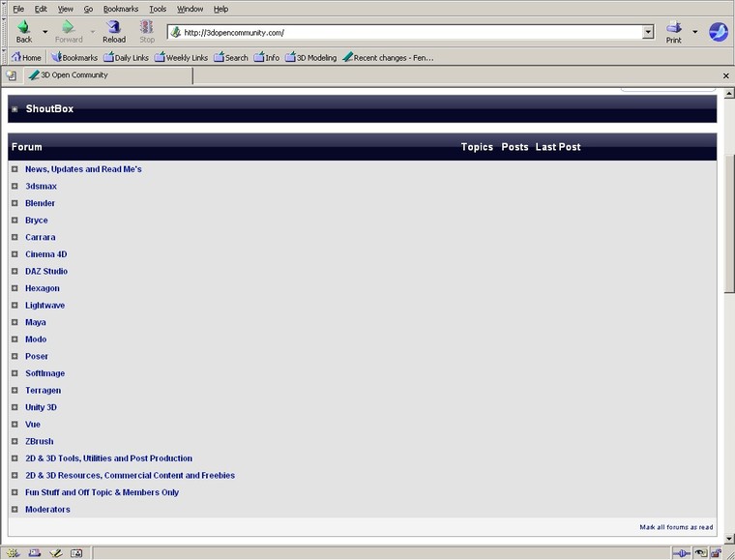Open the 3D Modeling bookmark folder
Viewport: 735px width, 560px height.
click(311, 57)
